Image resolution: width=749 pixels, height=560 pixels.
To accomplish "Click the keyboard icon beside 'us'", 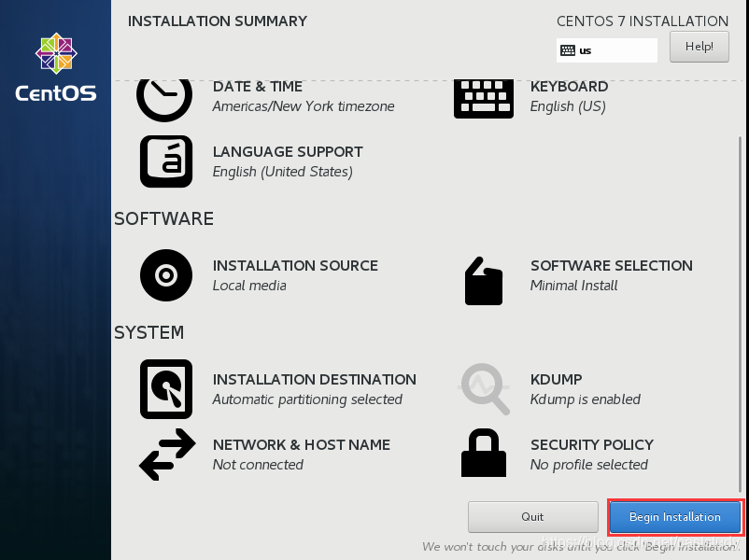I will point(568,50).
